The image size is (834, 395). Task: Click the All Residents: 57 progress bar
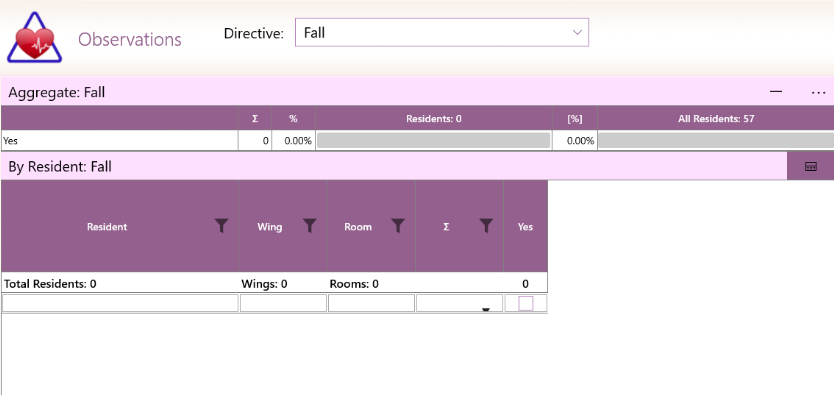(x=716, y=140)
